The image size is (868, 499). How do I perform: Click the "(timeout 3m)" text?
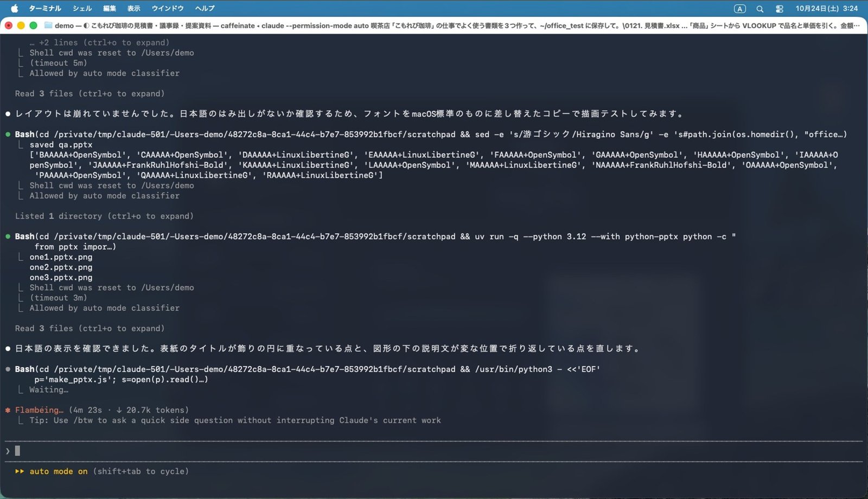(58, 298)
